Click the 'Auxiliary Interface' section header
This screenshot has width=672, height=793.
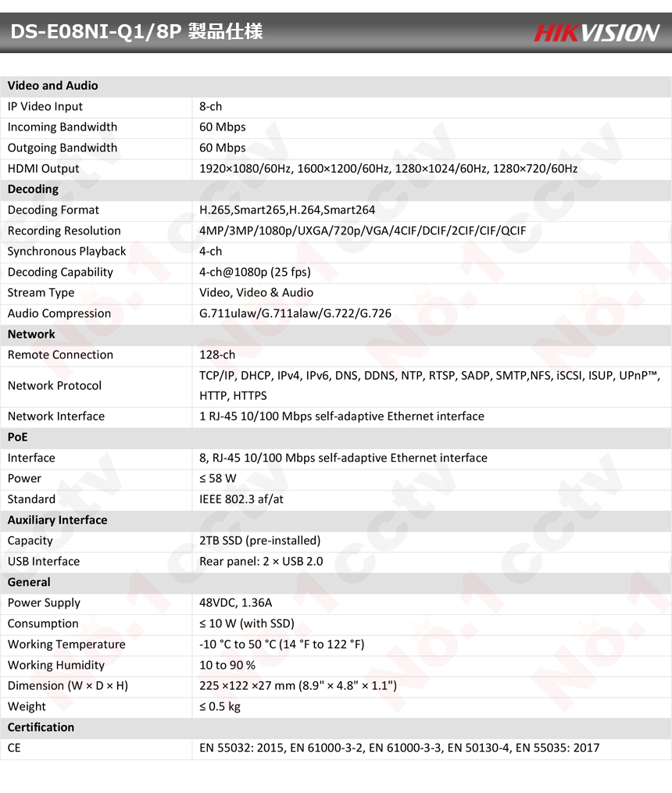57,520
